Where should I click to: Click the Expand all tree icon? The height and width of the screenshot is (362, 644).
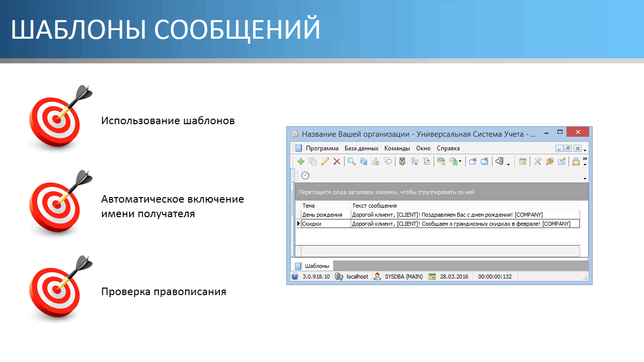pyautogui.click(x=415, y=161)
